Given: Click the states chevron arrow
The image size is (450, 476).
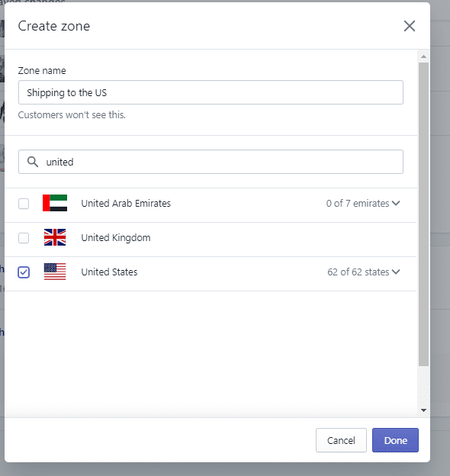Looking at the screenshot, I should 396,272.
